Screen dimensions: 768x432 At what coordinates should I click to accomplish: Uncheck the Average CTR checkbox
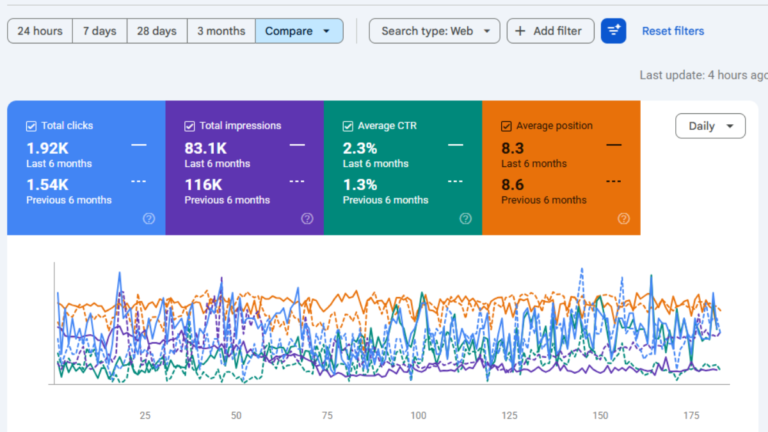[x=348, y=126]
